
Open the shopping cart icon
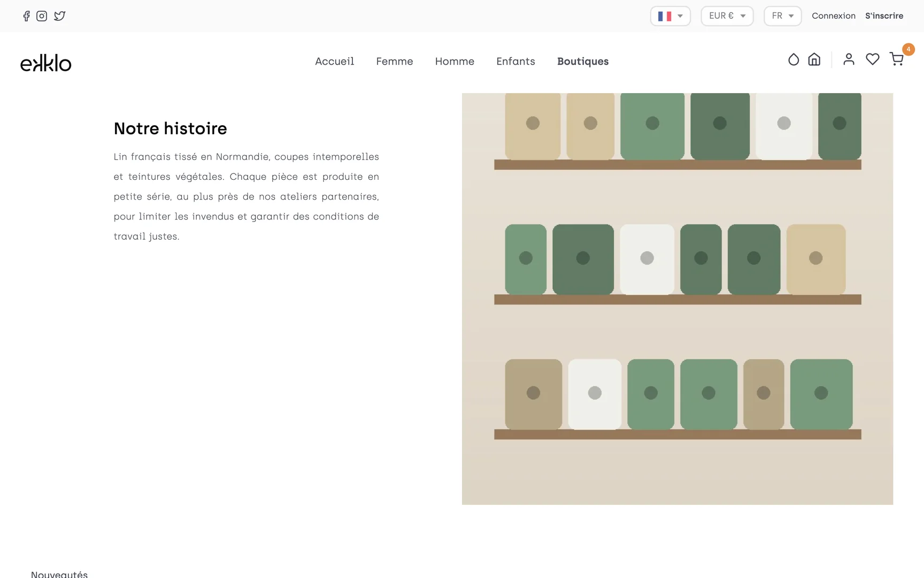coord(897,59)
